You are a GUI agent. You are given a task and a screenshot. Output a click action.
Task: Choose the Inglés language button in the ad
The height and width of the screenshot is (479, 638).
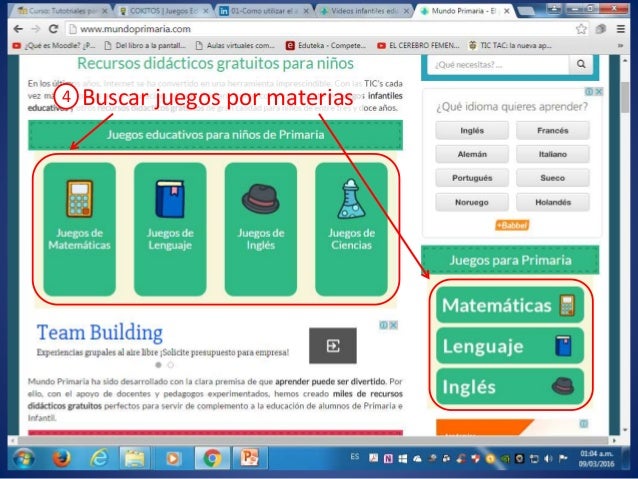point(472,131)
